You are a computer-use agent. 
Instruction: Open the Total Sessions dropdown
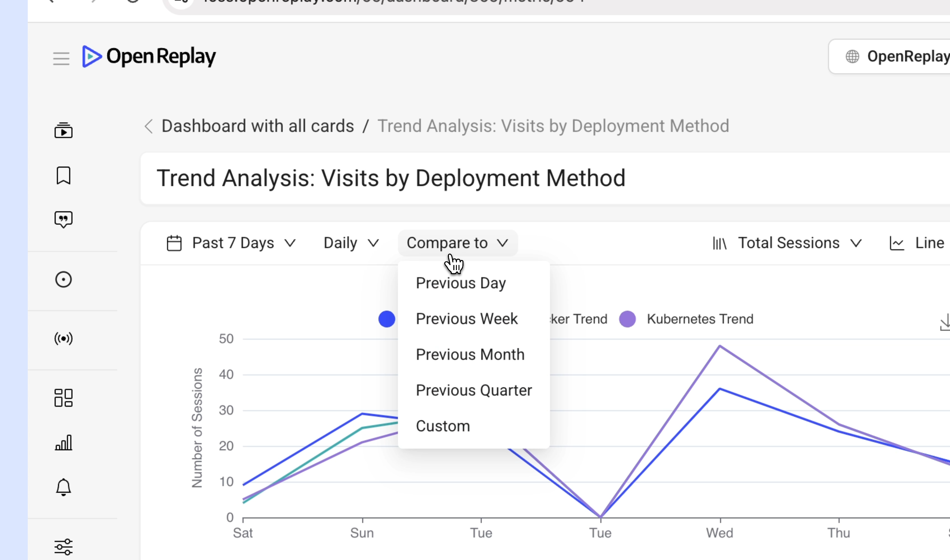tap(787, 243)
